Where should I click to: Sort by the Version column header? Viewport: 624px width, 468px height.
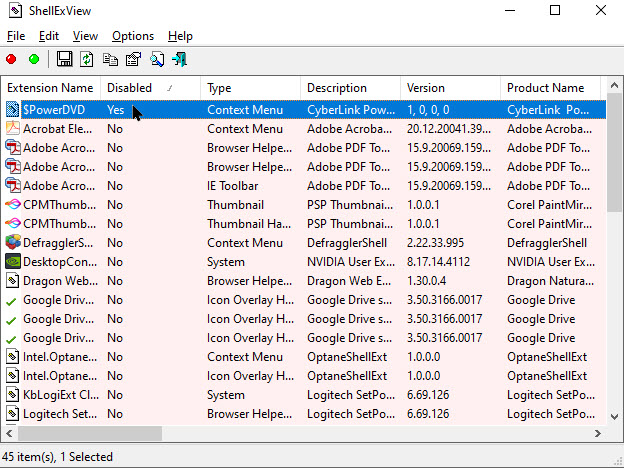pos(450,88)
